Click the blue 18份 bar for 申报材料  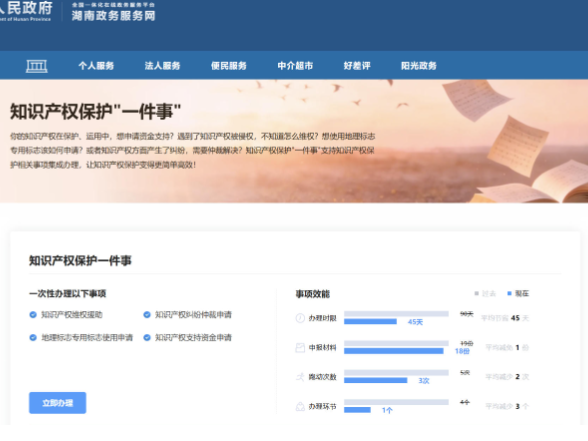393,351
